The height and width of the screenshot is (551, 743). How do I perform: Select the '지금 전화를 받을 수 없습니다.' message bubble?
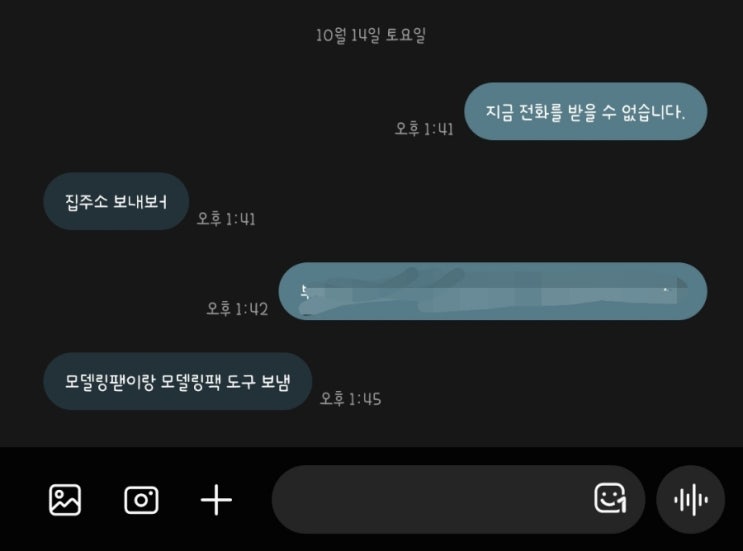(x=586, y=111)
